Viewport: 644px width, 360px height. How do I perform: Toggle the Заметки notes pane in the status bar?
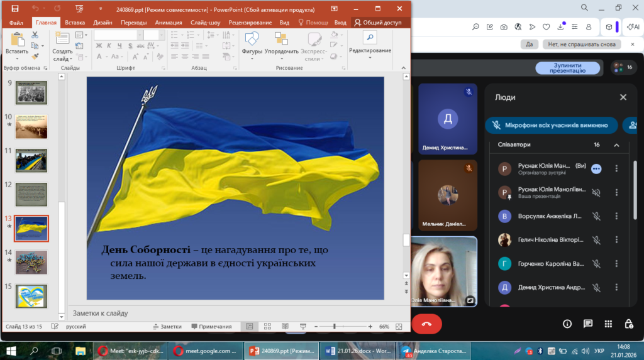point(167,327)
